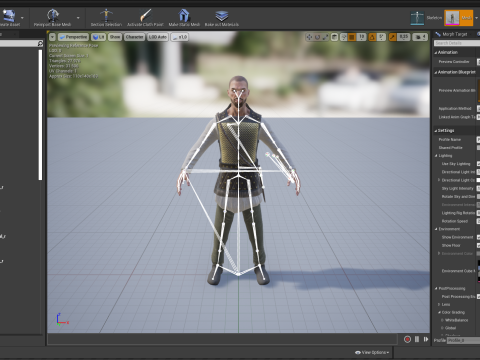
Task: Select the rotate gizmo mode icon
Action: (x=317, y=37)
